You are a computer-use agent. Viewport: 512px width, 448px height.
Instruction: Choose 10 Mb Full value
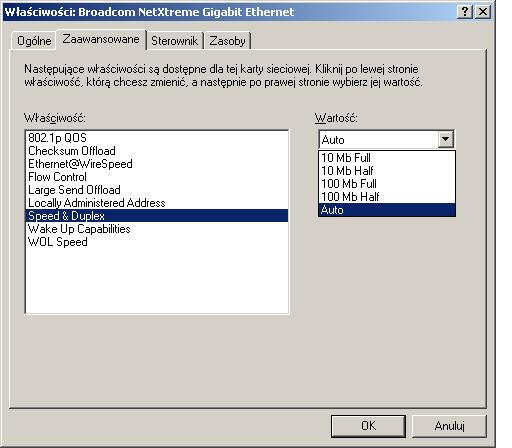click(x=387, y=157)
